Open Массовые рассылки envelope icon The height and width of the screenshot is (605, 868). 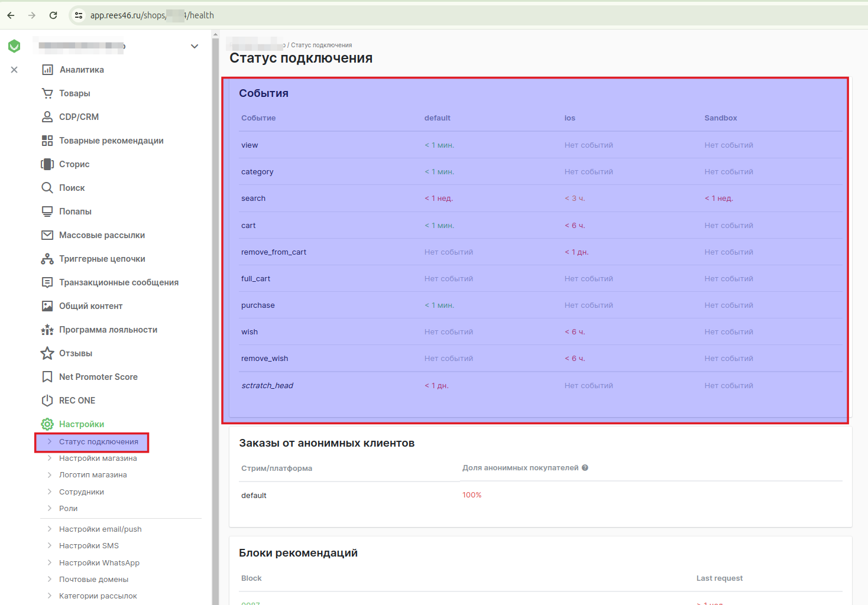(47, 235)
